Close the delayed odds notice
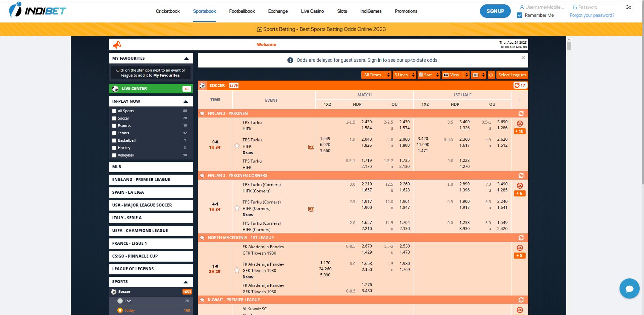The height and width of the screenshot is (315, 644). pos(523,58)
